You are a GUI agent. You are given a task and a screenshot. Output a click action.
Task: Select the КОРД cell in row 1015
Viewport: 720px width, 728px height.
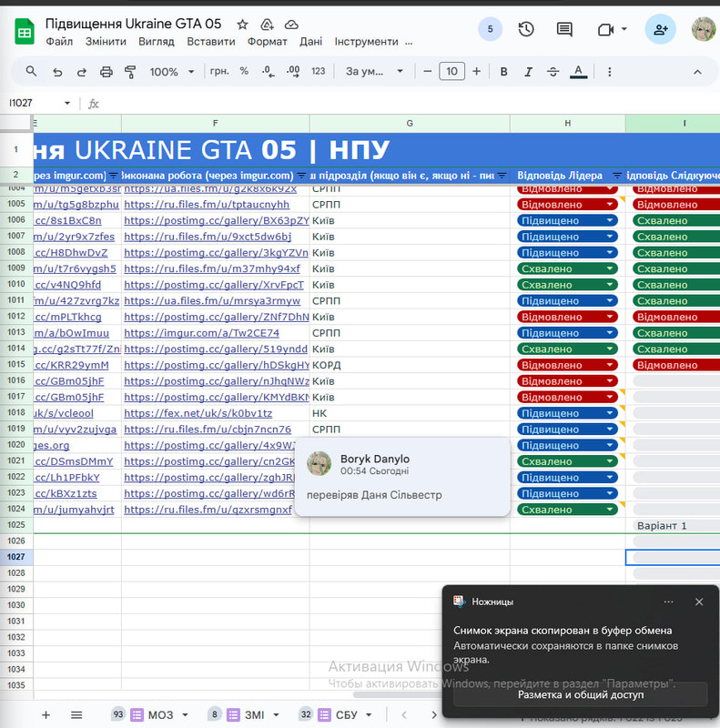tap(410, 365)
